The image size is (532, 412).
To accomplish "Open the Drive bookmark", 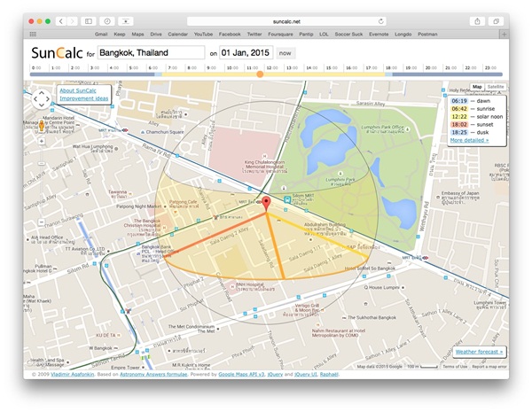I will pyautogui.click(x=156, y=35).
